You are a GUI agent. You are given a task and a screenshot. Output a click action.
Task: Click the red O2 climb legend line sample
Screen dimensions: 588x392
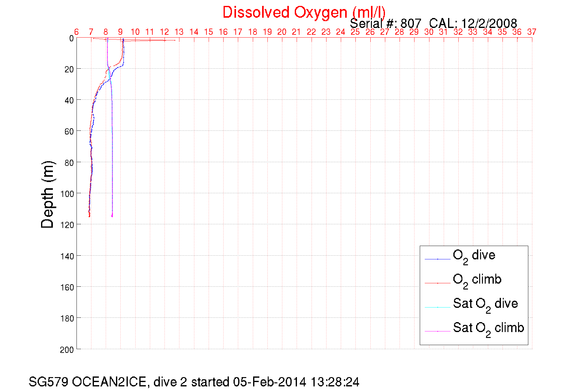(x=438, y=283)
